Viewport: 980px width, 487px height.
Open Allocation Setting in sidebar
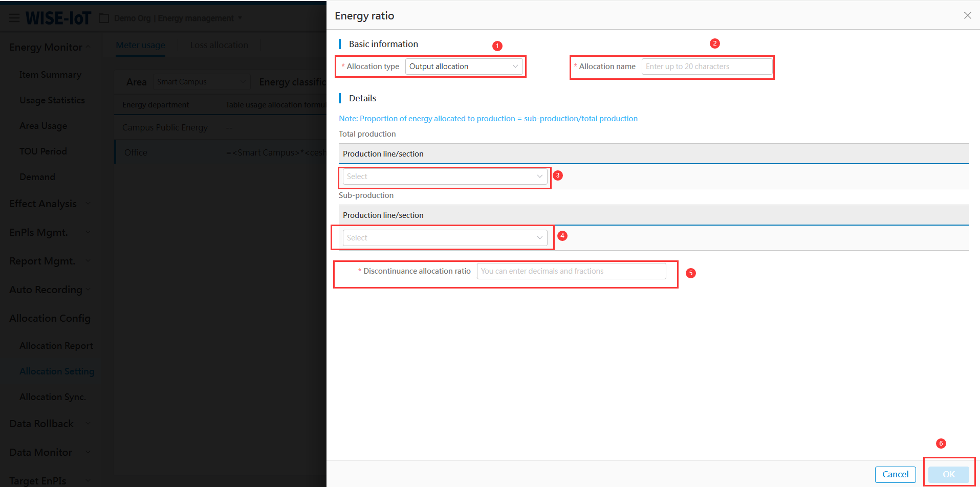57,371
